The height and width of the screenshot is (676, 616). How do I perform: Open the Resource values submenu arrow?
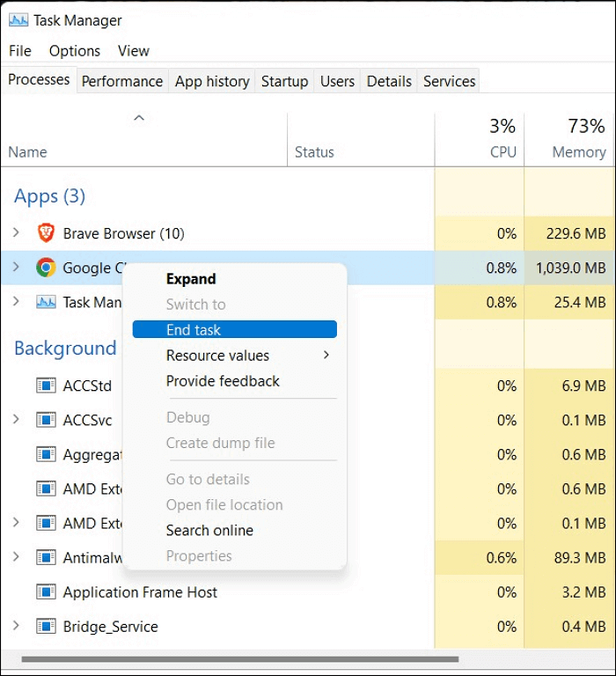click(326, 355)
